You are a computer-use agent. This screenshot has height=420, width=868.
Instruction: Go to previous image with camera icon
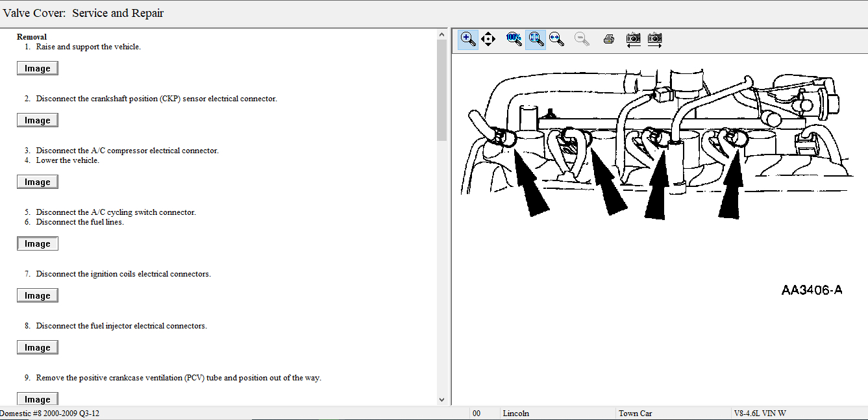point(633,39)
